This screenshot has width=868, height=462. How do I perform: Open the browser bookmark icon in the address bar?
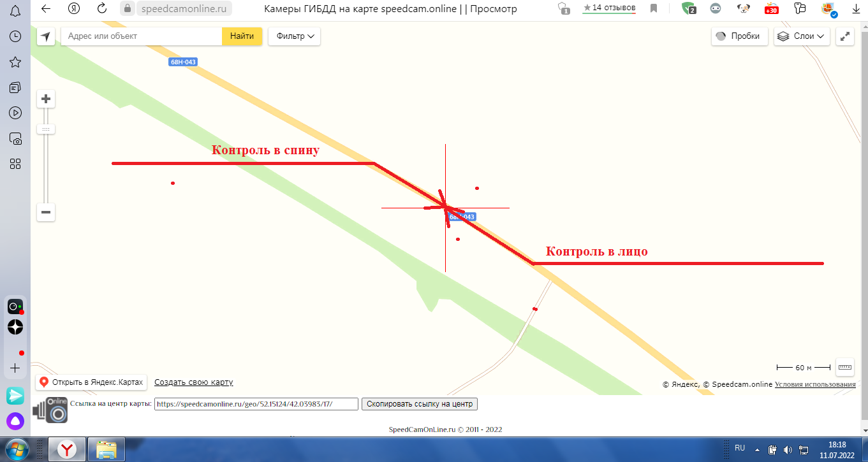pyautogui.click(x=654, y=9)
